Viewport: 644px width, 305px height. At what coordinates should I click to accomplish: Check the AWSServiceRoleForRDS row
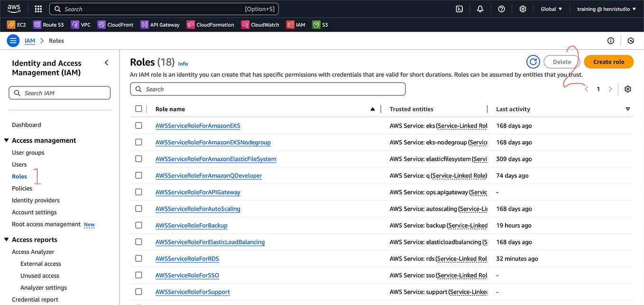click(x=139, y=259)
